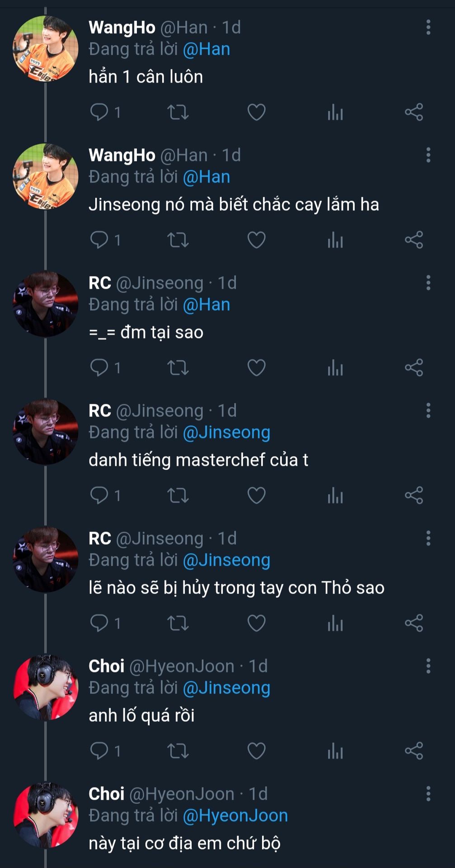455x868 pixels.
Task: Open @HyeonJoon mention link in last tweet
Action: tap(235, 816)
